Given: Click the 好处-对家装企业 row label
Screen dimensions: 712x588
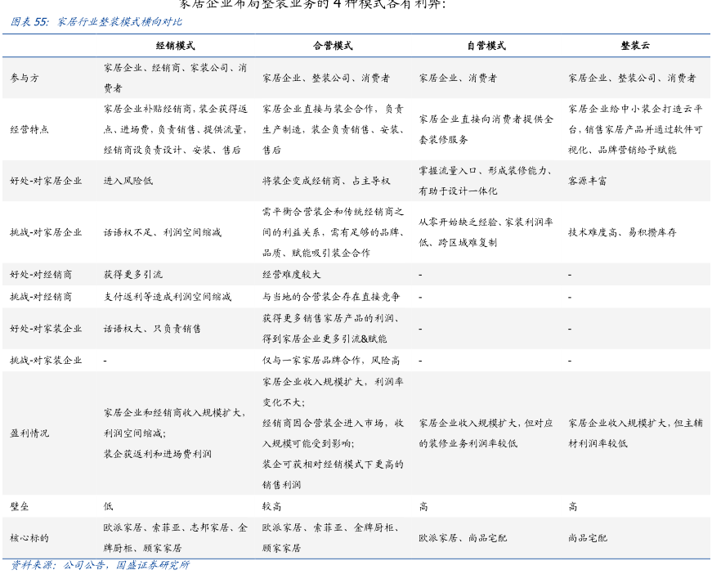Looking at the screenshot, I should [x=46, y=329].
